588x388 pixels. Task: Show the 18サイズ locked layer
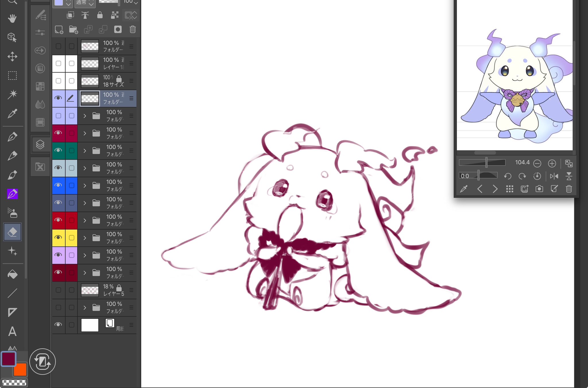coord(58,81)
